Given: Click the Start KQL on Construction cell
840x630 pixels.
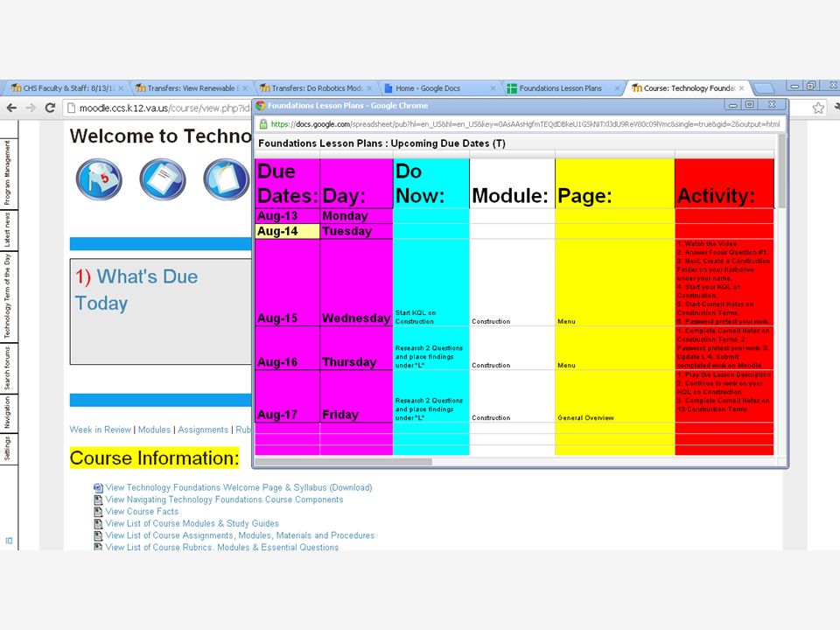Looking at the screenshot, I should click(x=430, y=283).
